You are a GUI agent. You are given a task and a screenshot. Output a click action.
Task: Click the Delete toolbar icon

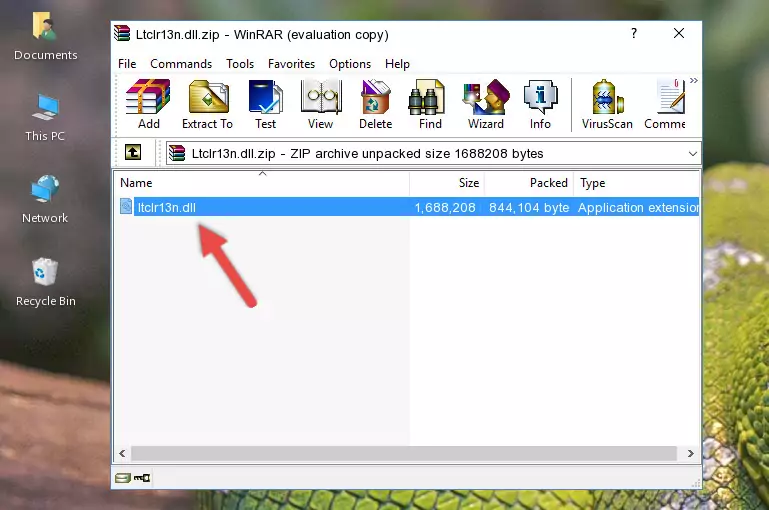tap(376, 104)
